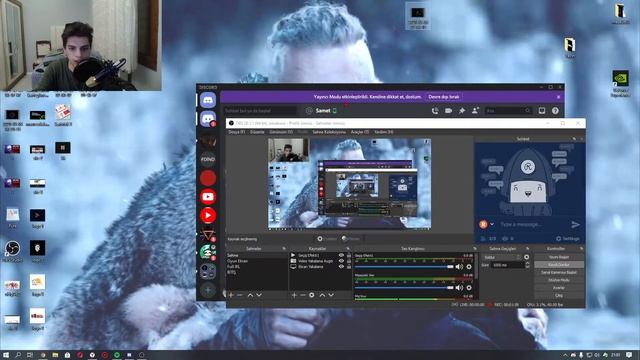Select Oyun Ekranı scene in Sahneler list
Image resolution: width=640 pixels, height=360 pixels.
[238, 261]
